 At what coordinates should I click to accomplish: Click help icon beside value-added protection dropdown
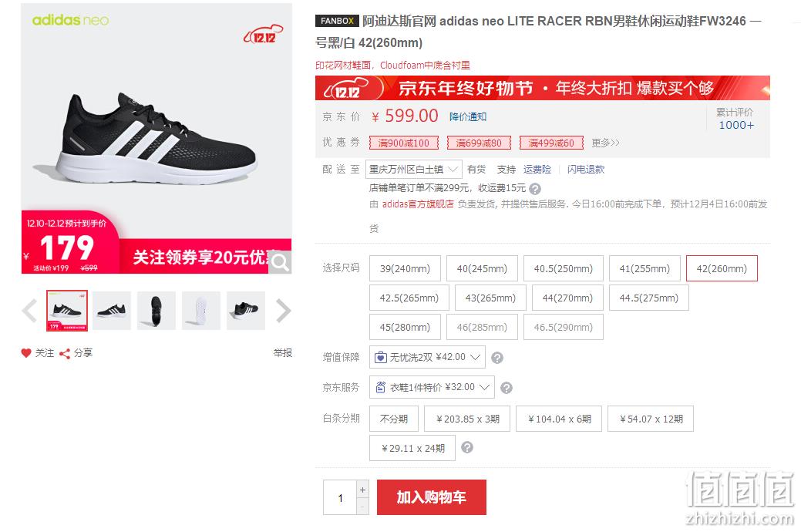point(497,358)
